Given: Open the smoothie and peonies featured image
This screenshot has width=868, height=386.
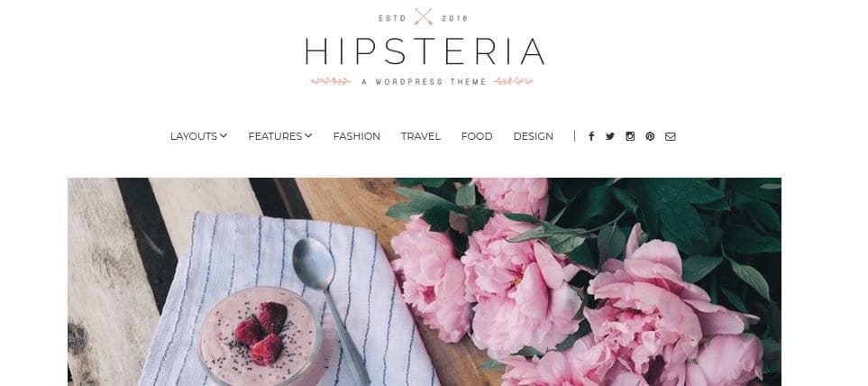Looking at the screenshot, I should [425, 282].
